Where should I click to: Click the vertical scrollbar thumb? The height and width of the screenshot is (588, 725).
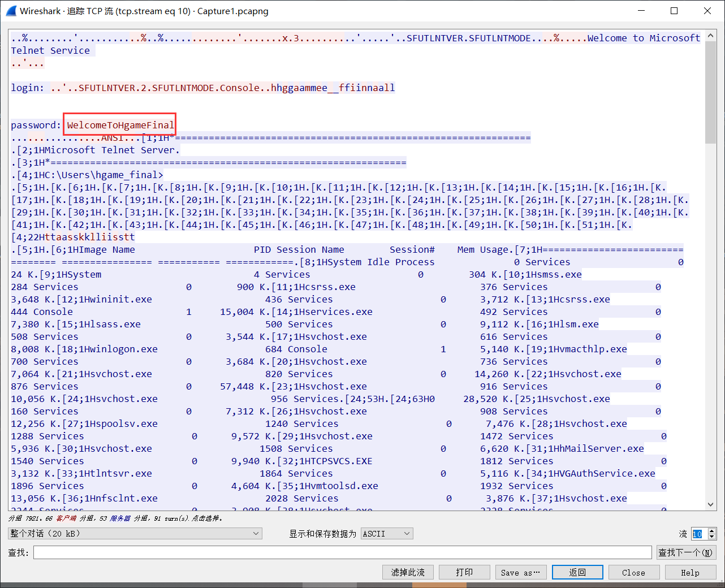711,90
